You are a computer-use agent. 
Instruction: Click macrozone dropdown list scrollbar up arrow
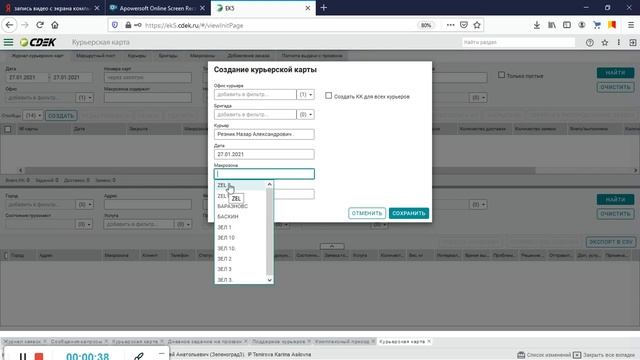pyautogui.click(x=269, y=184)
